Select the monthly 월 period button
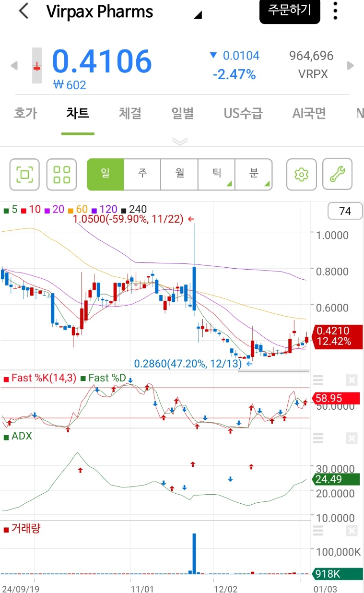Screen dimensions: 364x593 click(x=179, y=174)
